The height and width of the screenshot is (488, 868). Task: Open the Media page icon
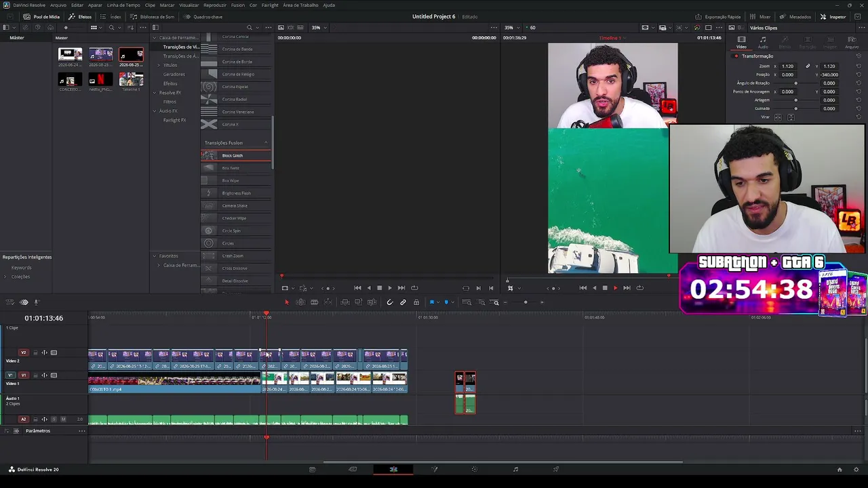click(312, 469)
